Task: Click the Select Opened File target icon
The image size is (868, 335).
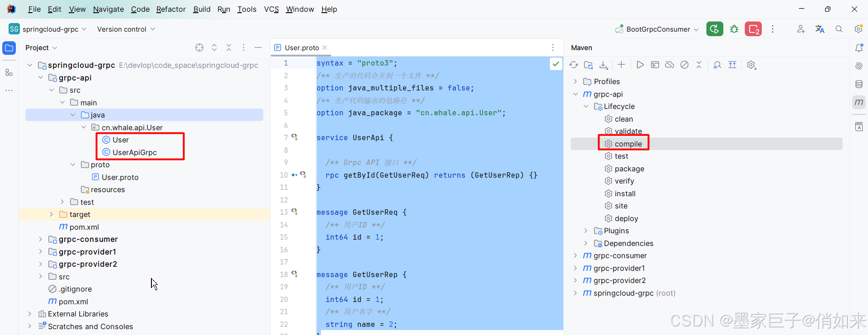Action: click(199, 48)
